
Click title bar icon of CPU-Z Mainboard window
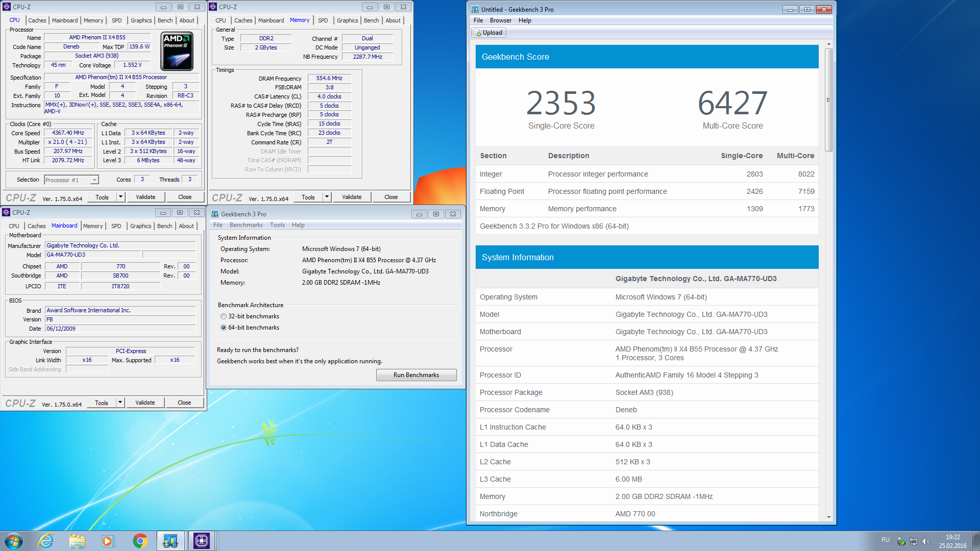pos(6,212)
